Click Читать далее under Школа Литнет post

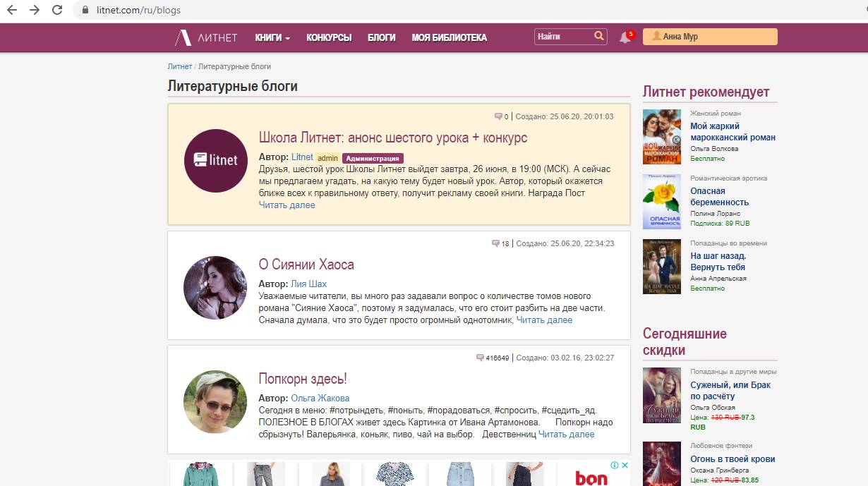coord(287,205)
